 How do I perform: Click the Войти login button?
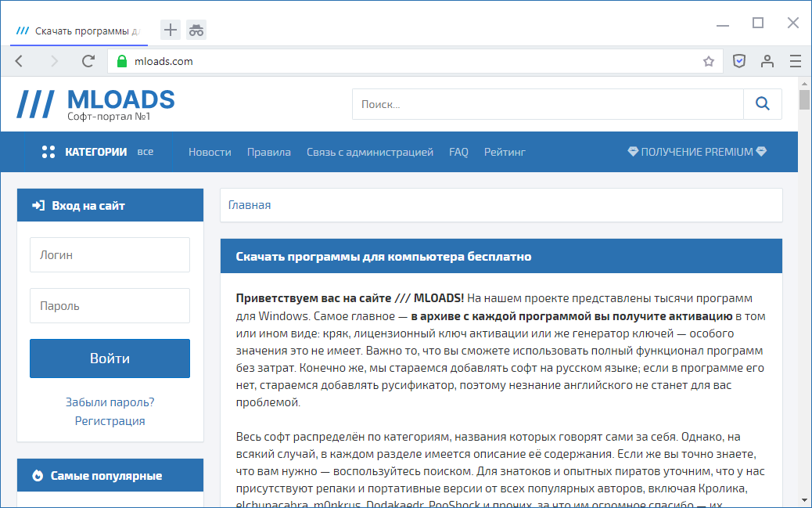[x=110, y=358]
